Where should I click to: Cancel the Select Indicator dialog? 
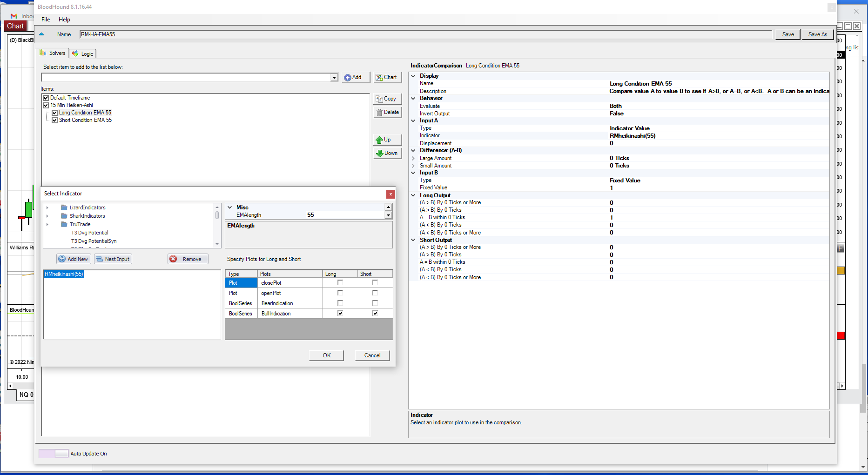coord(372,355)
